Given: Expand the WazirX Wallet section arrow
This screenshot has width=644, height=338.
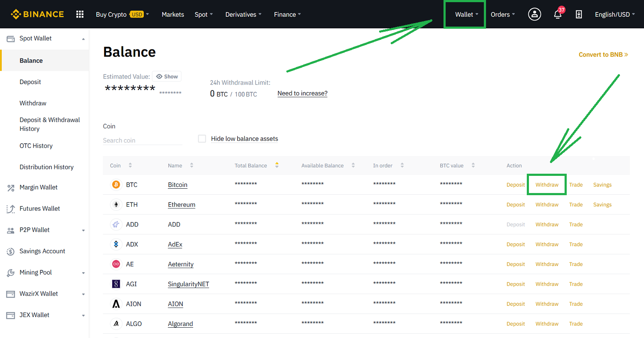Looking at the screenshot, I should (83, 294).
